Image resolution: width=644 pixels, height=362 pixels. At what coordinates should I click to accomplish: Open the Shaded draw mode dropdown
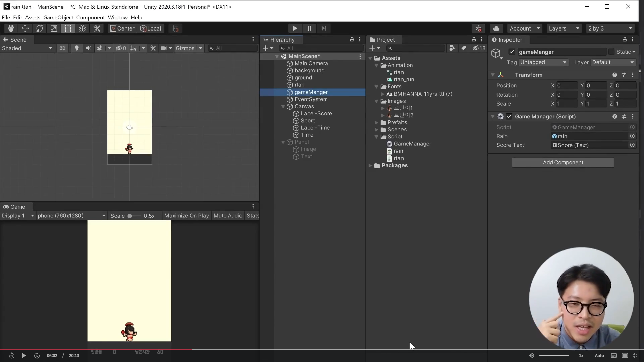pyautogui.click(x=27, y=48)
